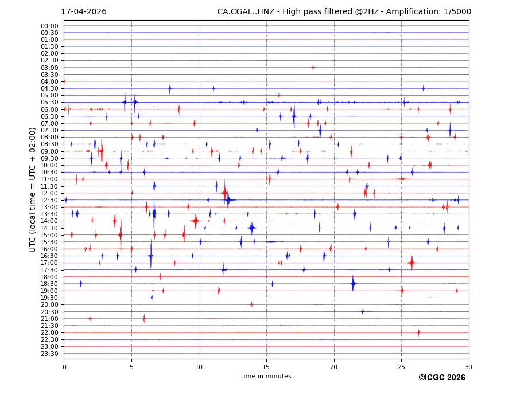Click the 06:00 time row label
532x399 pixels.
(x=49, y=109)
